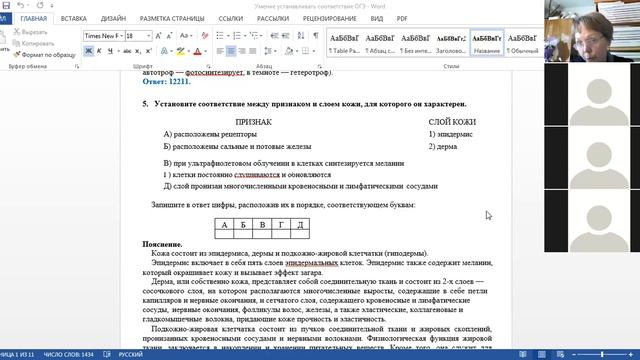The image size is (640, 360).
Task: Switch to the ВИД tab
Action: point(377,19)
